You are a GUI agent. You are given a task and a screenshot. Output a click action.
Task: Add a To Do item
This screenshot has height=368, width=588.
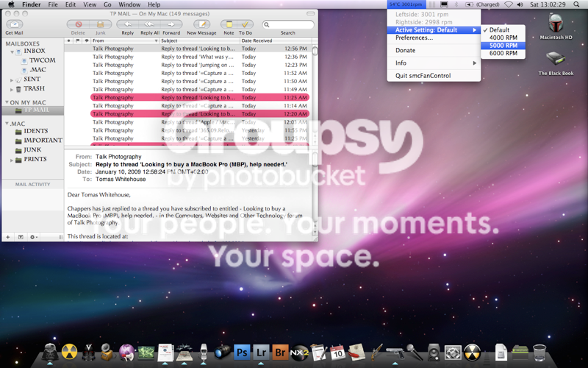pos(245,24)
